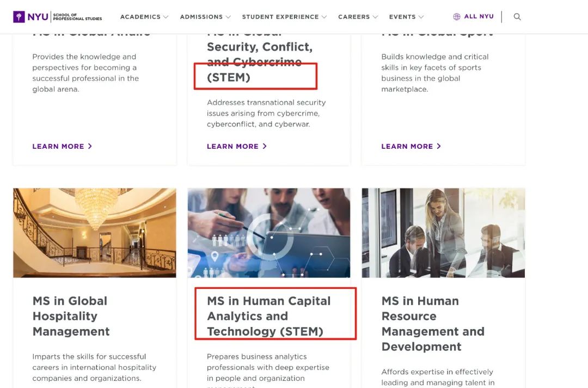The image size is (588, 388).
Task: Learn more about MS in Global Affairs
Action: tap(59, 146)
